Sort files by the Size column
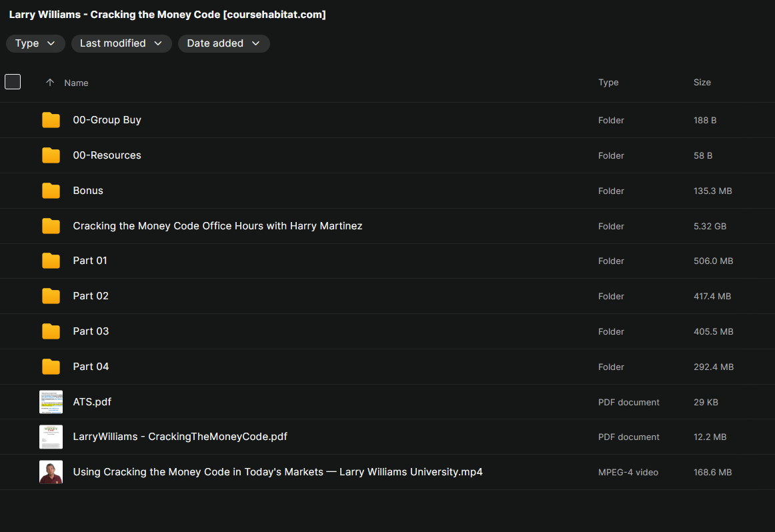The image size is (775, 532). coord(702,83)
